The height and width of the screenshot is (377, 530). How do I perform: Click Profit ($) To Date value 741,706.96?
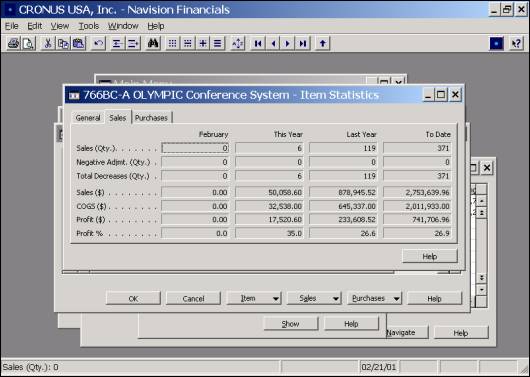(417, 220)
